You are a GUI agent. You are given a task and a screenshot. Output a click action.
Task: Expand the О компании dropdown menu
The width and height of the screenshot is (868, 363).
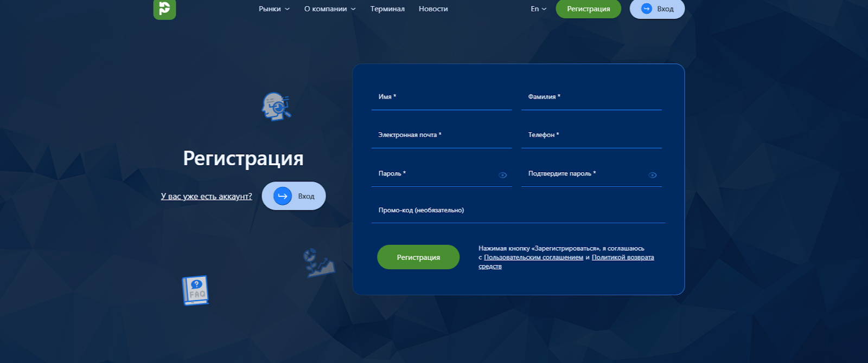(330, 9)
